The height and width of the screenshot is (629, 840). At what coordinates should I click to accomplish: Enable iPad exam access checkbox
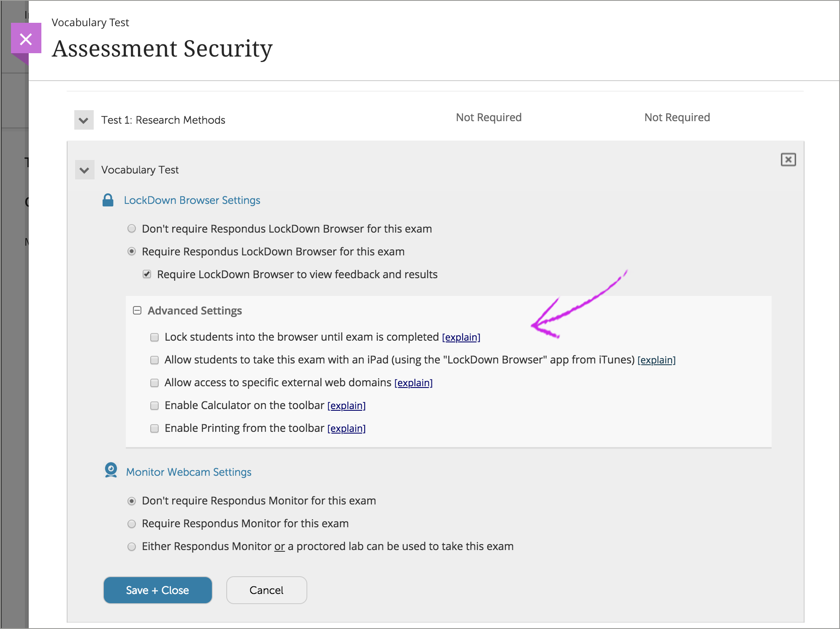point(154,360)
